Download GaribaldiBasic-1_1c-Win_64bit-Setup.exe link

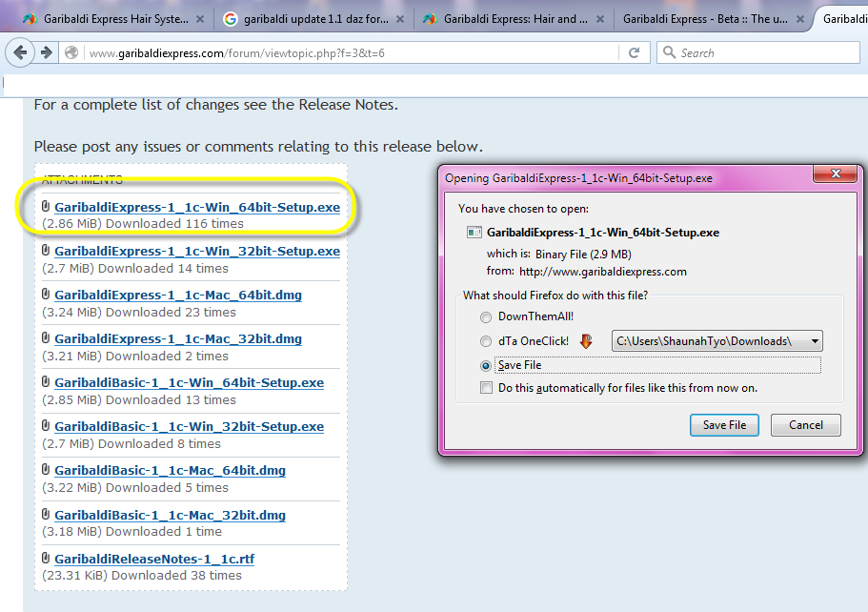(x=189, y=382)
